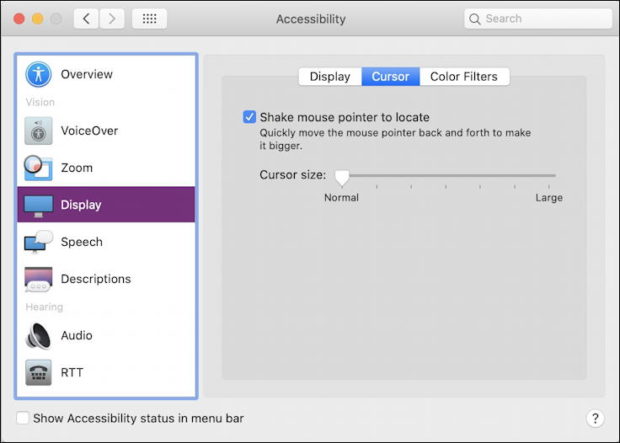Go forward with the right arrow

click(x=112, y=19)
